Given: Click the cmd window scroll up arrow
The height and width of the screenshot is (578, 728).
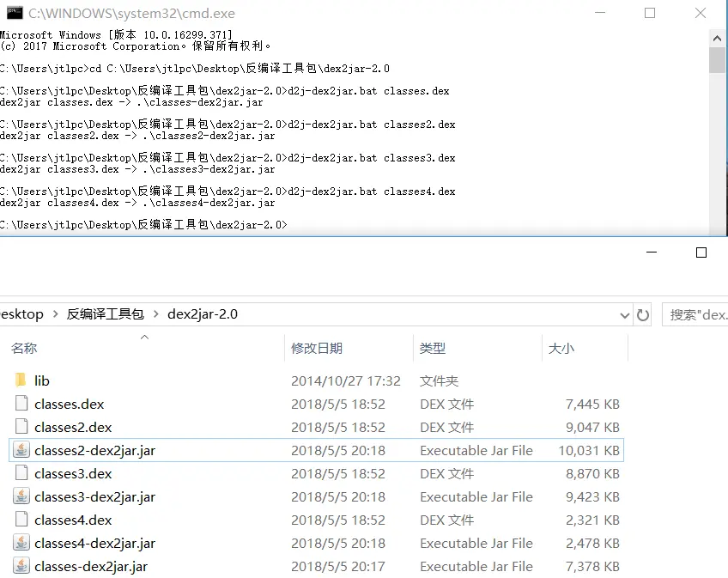Looking at the screenshot, I should pos(718,39).
